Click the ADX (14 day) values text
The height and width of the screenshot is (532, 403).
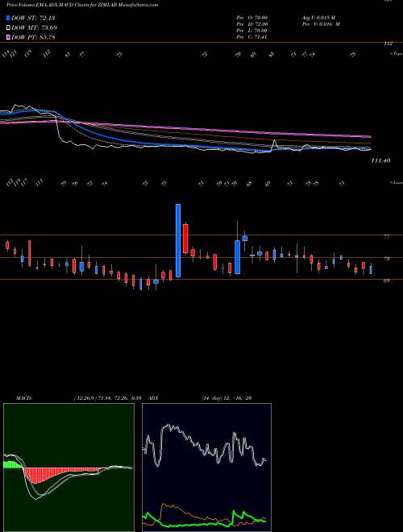[226, 398]
